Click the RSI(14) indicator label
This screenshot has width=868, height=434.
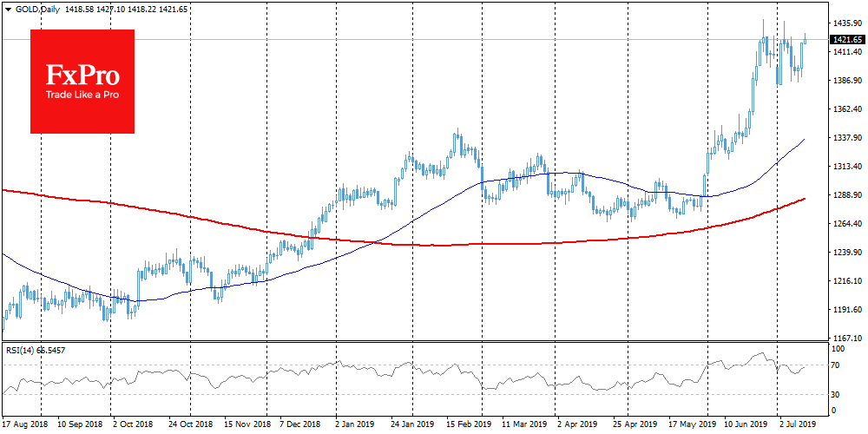tap(23, 350)
